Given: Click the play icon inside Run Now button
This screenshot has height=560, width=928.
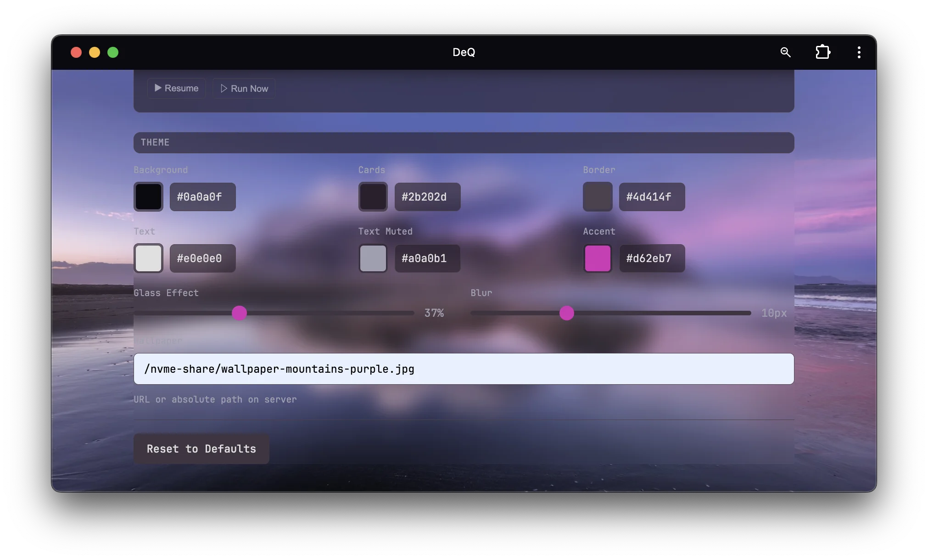Looking at the screenshot, I should [223, 88].
